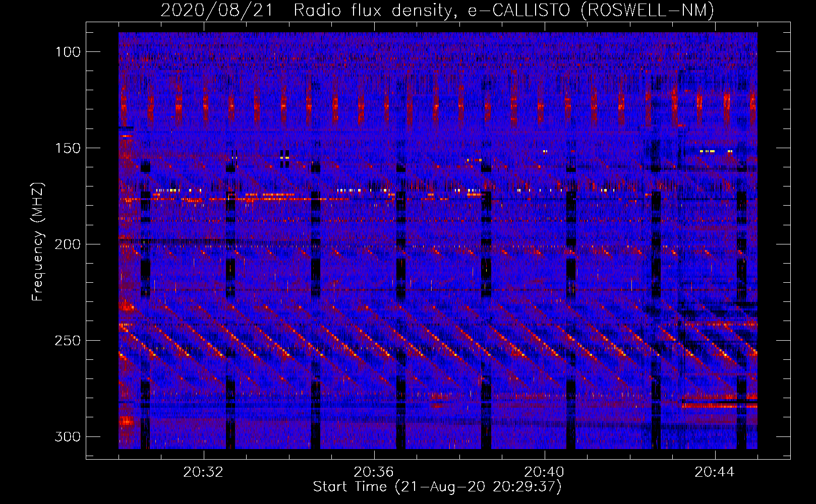Click the plot title '2020/08/21 Radio flux density'
816x504 pixels.
309,10
